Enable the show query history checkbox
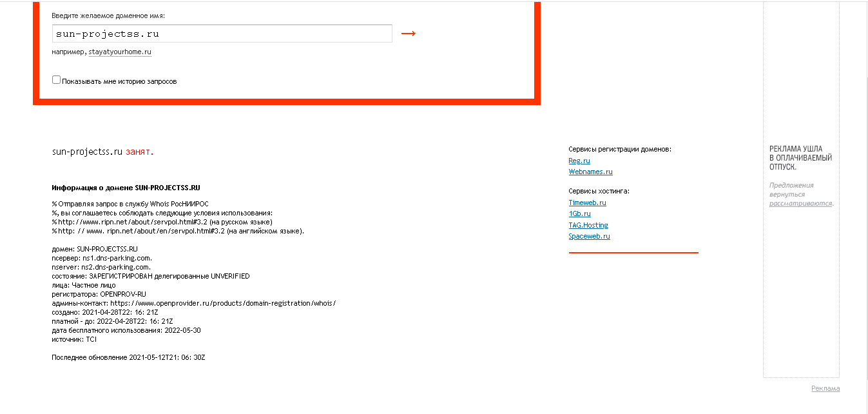Viewport: 868px width, 414px height. pyautogui.click(x=56, y=80)
